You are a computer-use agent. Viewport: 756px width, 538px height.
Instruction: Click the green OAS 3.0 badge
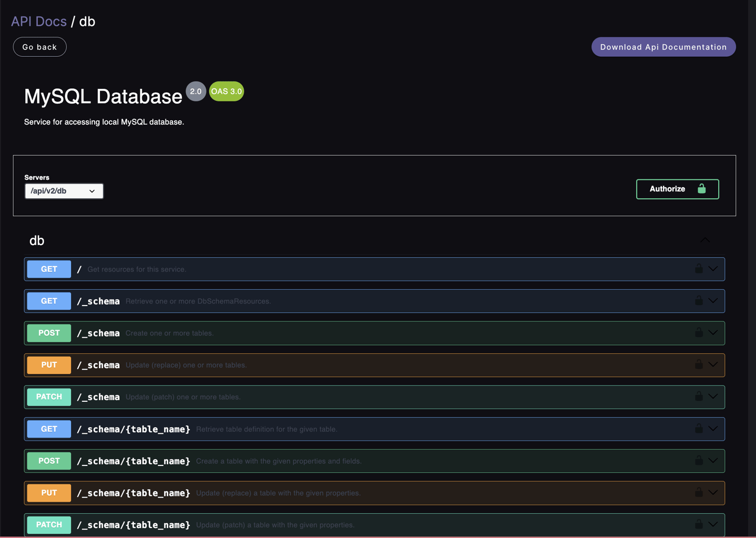tap(226, 91)
